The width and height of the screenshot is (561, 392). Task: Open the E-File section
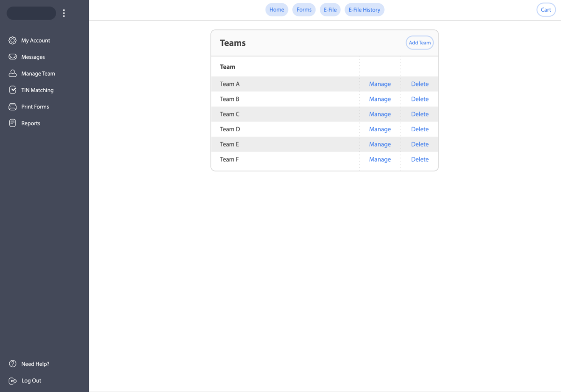330,9
